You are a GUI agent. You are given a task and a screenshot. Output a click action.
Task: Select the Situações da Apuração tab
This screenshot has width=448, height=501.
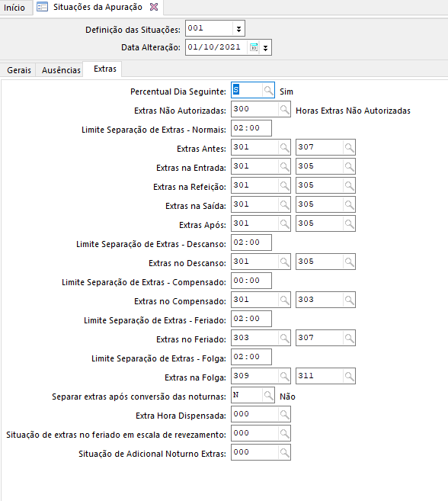[98, 7]
